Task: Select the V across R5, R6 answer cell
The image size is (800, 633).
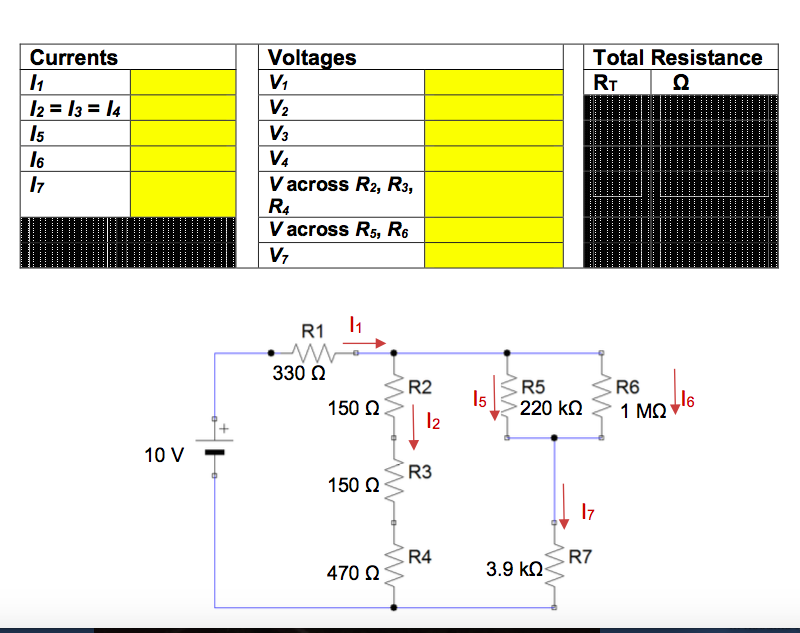Action: click(493, 229)
